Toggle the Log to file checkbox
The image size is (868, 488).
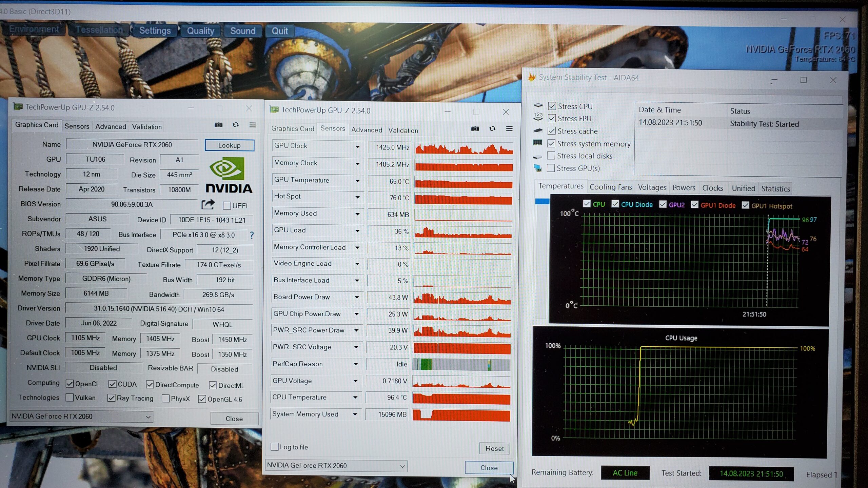point(275,447)
